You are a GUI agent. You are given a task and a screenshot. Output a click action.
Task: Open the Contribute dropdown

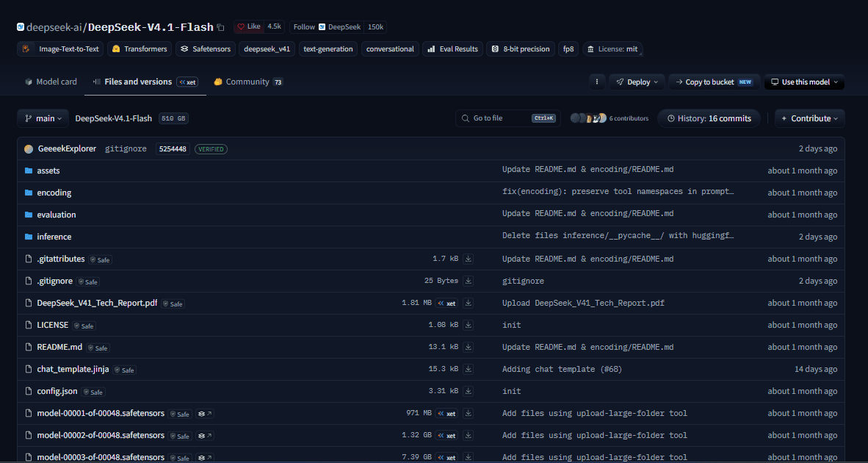(809, 118)
